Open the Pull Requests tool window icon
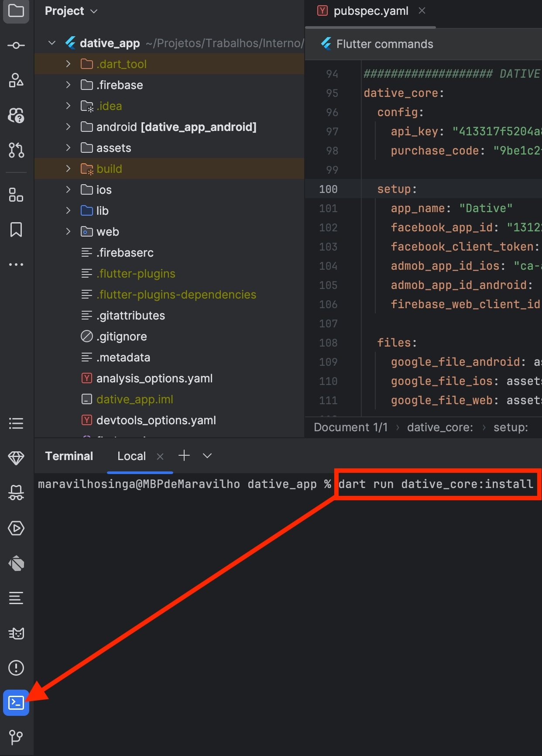This screenshot has width=542, height=756. [x=16, y=150]
